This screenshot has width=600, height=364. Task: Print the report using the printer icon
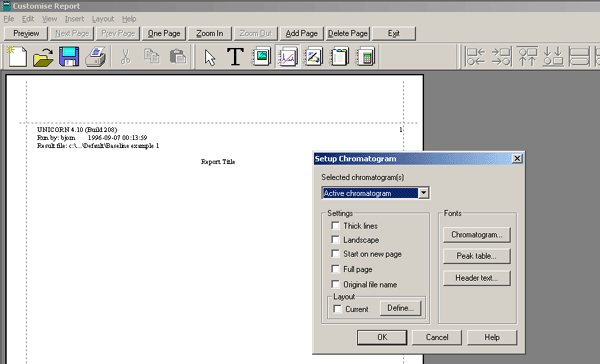95,57
